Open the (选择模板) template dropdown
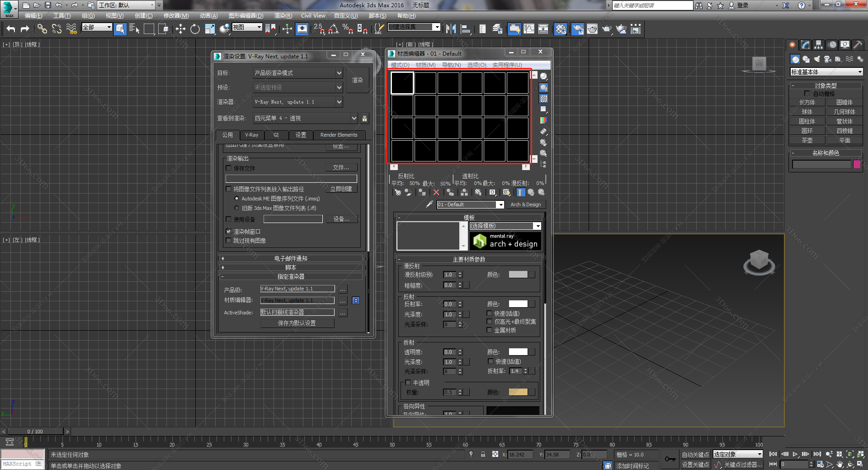This screenshot has width=868, height=470. (505, 226)
